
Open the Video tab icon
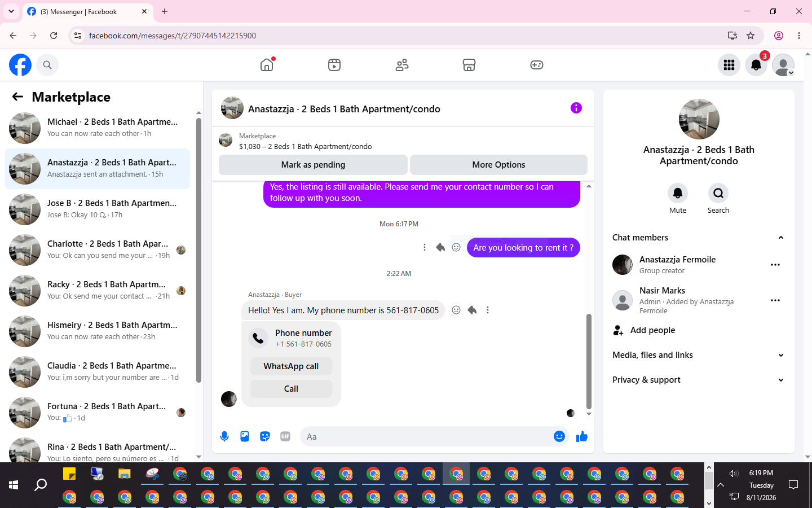click(334, 65)
